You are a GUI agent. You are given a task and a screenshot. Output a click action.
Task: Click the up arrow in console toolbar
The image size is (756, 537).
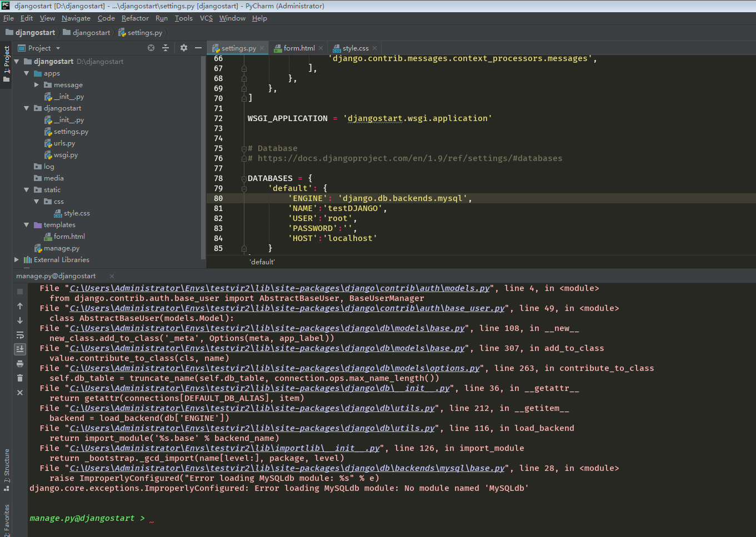pyautogui.click(x=20, y=306)
